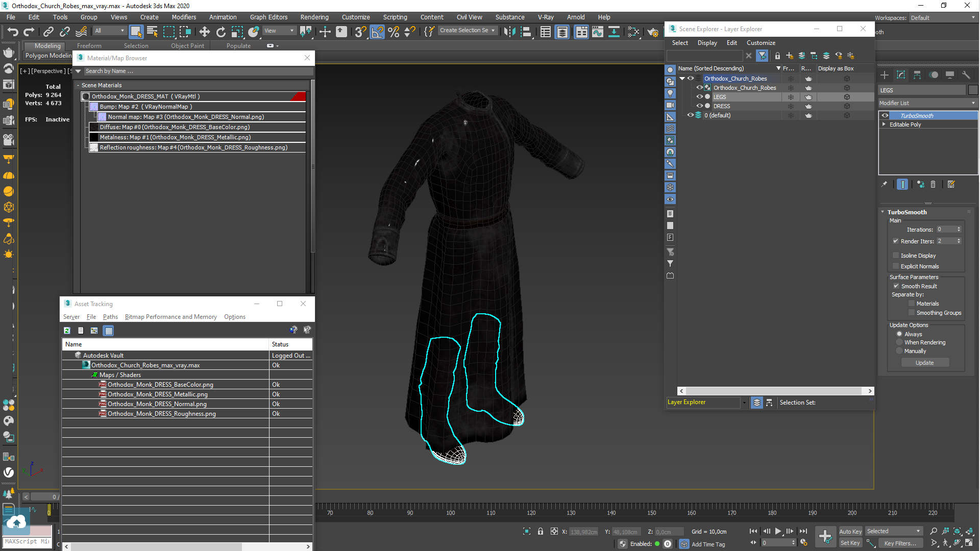
Task: Activate the Select and Move tool
Action: coord(205,32)
